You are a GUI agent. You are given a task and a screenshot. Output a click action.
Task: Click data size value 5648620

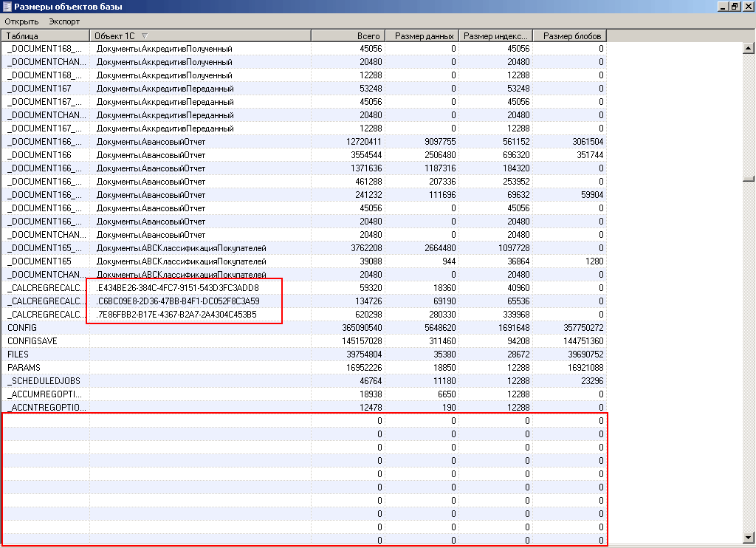coord(440,328)
